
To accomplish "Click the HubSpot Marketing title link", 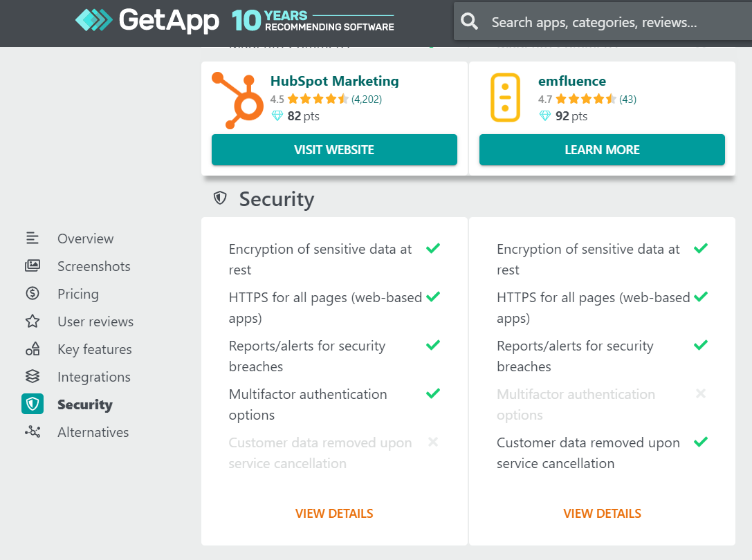I will (334, 81).
